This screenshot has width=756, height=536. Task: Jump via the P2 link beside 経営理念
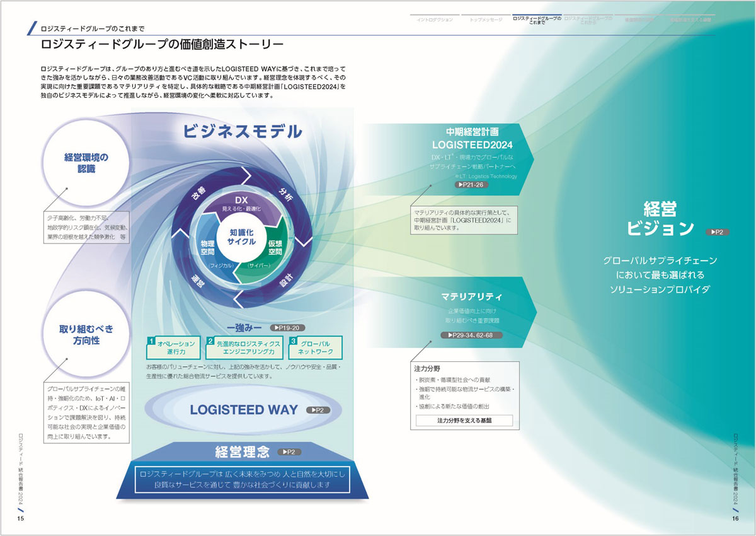(288, 452)
